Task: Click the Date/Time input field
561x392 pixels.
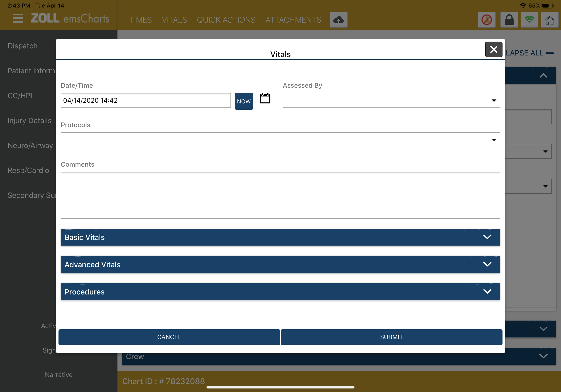Action: pos(146,100)
